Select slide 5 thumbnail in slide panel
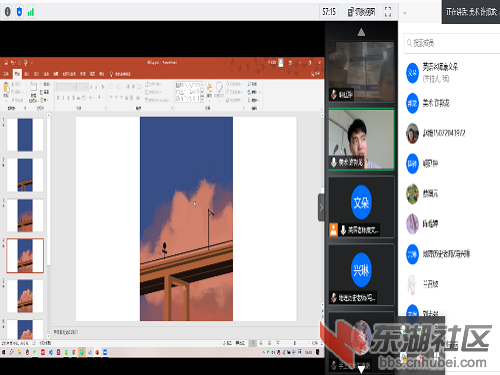Viewport: 500px width, 375px height. (x=25, y=296)
